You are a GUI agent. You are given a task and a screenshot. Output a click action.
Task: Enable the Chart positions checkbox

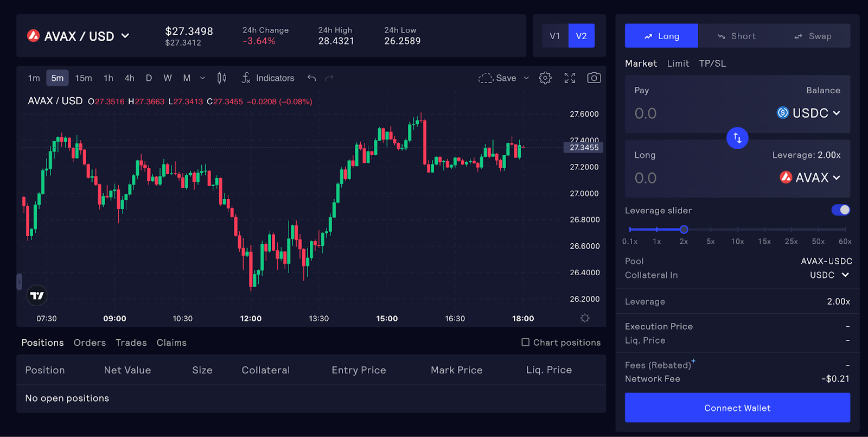click(525, 343)
